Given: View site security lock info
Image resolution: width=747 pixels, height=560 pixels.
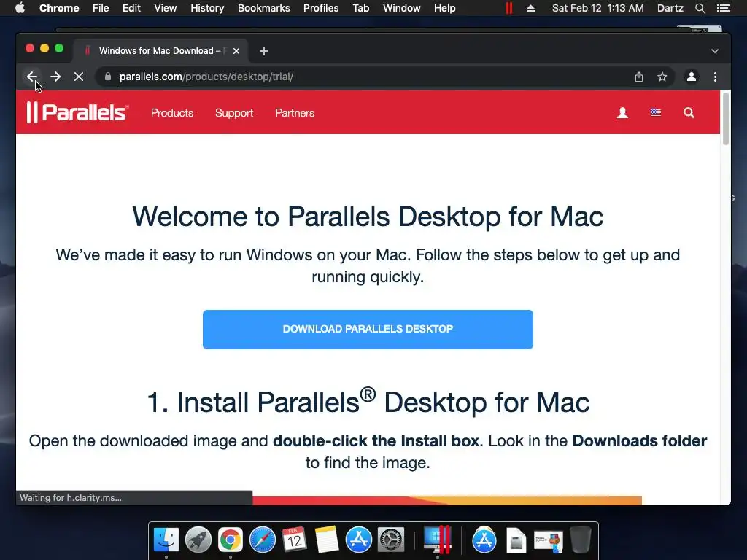Looking at the screenshot, I should (108, 77).
